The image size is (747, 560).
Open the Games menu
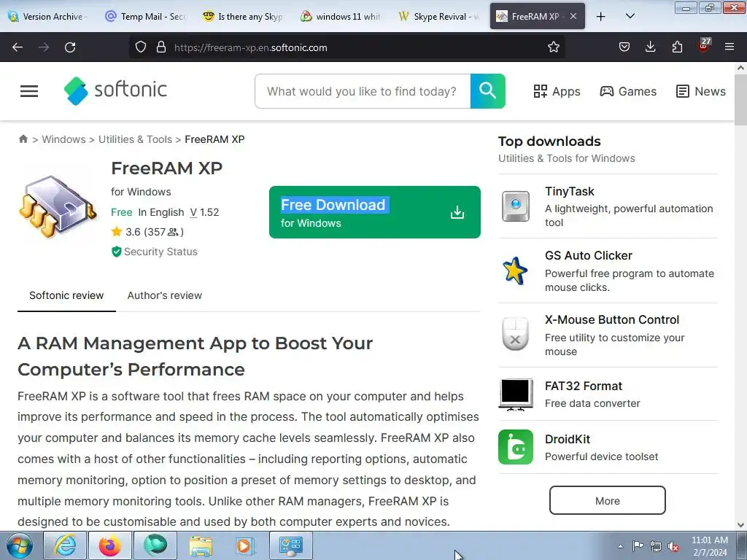point(628,91)
